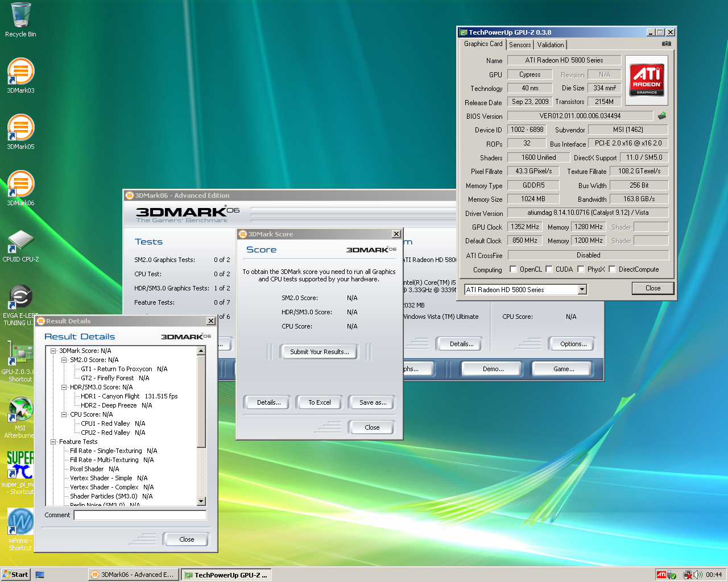The width and height of the screenshot is (728, 582).
Task: Click the GPU-Z title bar icon
Action: 464,32
